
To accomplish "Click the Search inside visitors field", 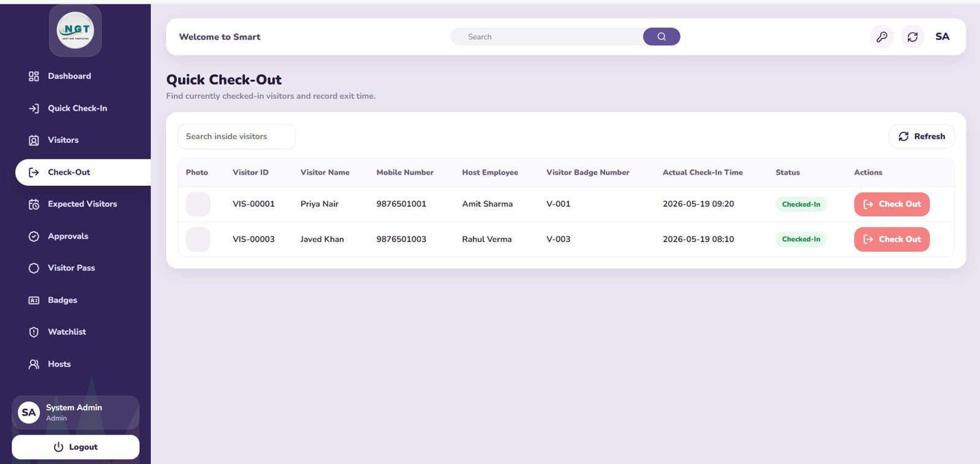I will (236, 137).
